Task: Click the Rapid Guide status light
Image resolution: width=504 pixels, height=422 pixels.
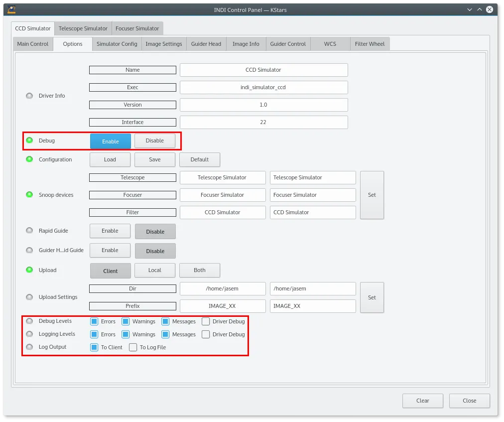Action: 29,231
